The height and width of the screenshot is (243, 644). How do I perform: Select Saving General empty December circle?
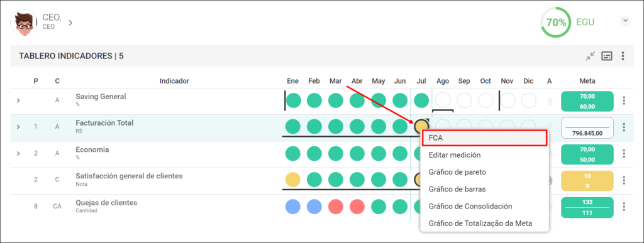(528, 100)
